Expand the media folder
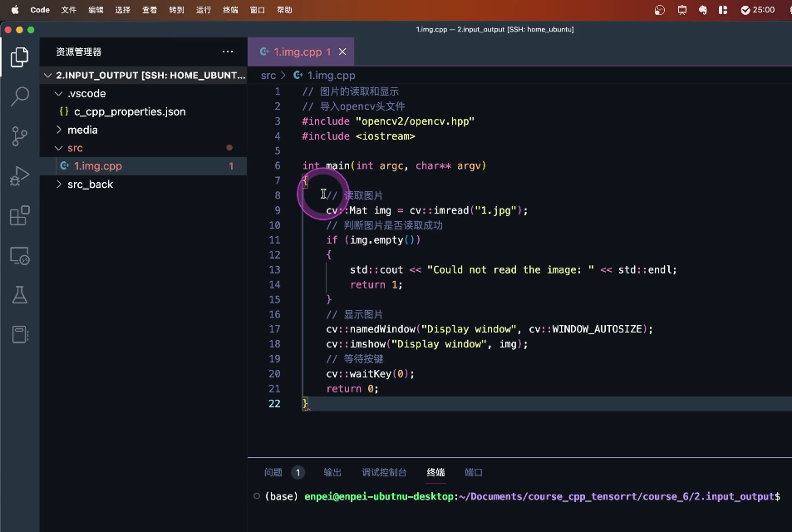The image size is (792, 532). (x=82, y=130)
